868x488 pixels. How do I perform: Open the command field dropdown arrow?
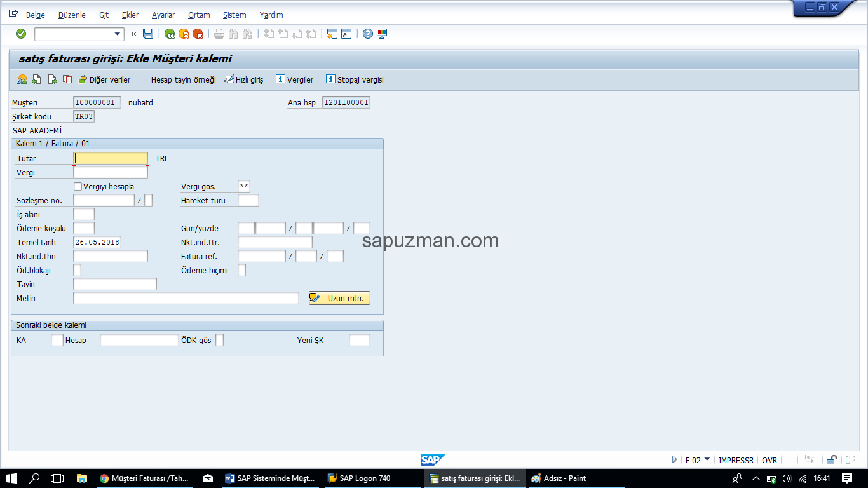point(118,34)
